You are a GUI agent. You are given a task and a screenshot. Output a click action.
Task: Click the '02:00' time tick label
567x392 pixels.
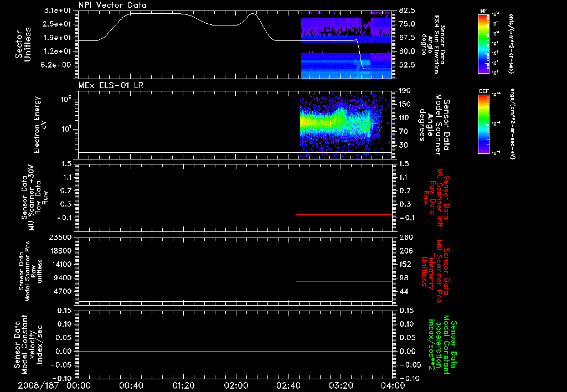(236, 385)
